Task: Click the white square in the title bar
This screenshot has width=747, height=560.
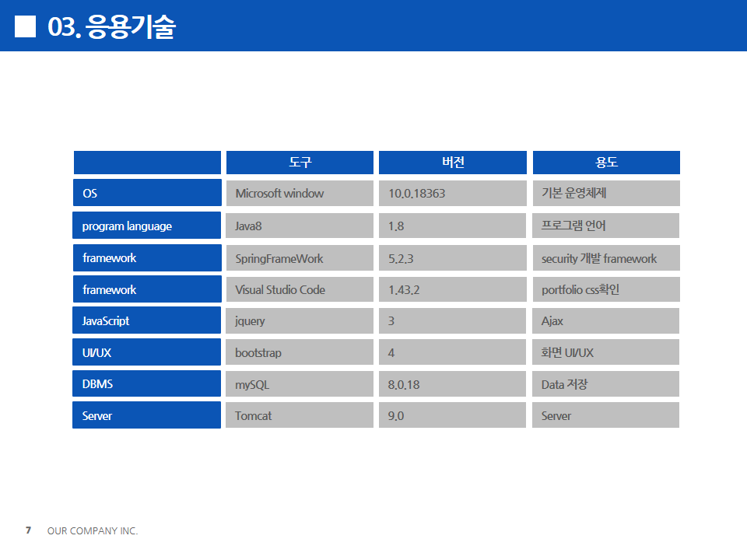Action: tap(26, 26)
